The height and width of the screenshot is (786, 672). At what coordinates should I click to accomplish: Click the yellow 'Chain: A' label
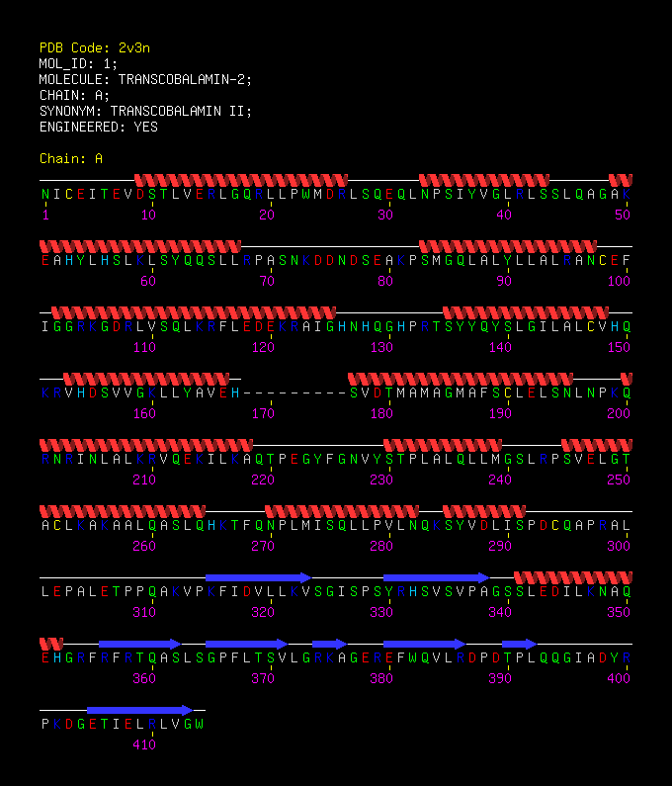(70, 159)
